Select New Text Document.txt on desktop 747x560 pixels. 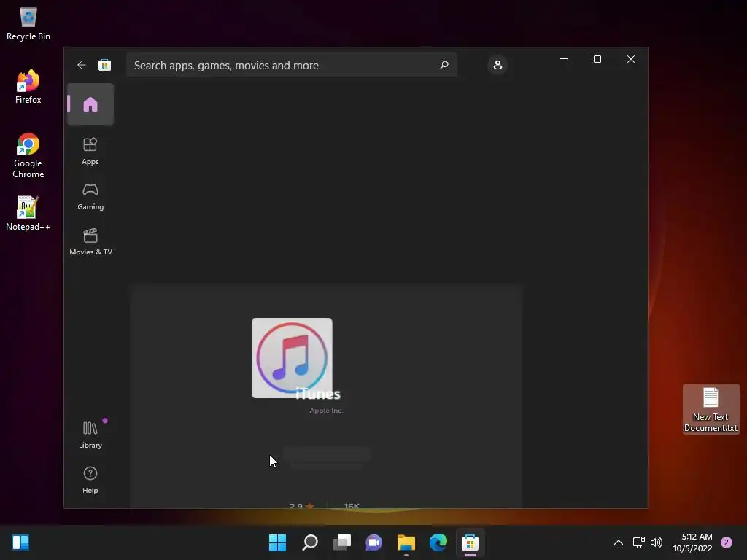[711, 410]
